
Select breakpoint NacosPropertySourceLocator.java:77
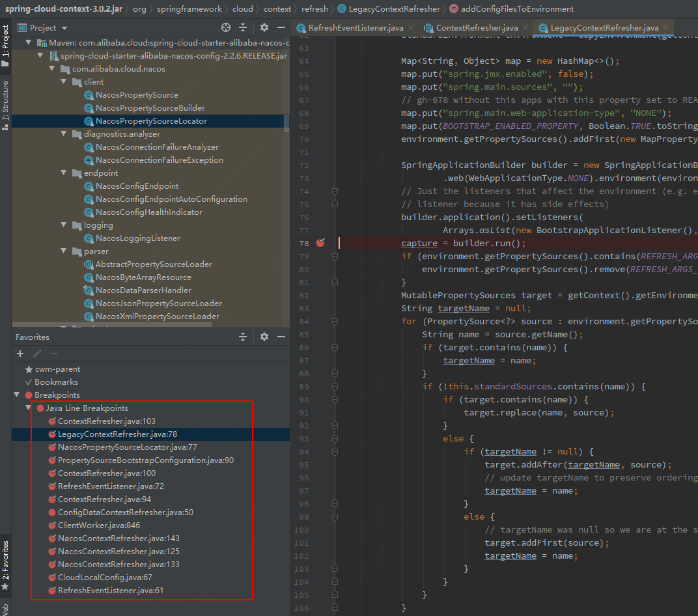coord(128,447)
